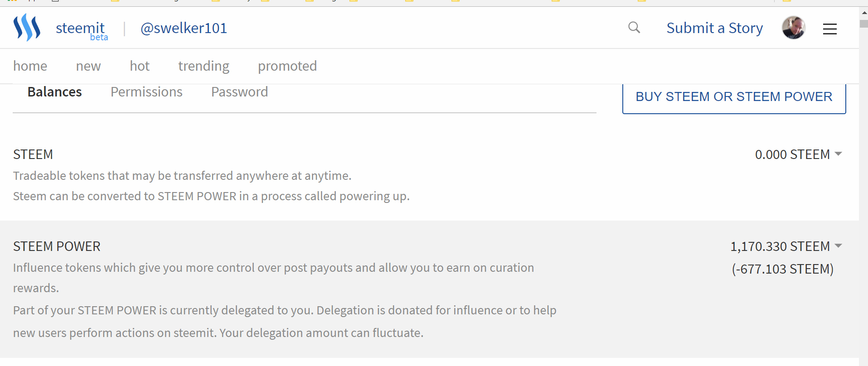The width and height of the screenshot is (868, 366).
Task: Open the promoted posts section
Action: (x=287, y=66)
